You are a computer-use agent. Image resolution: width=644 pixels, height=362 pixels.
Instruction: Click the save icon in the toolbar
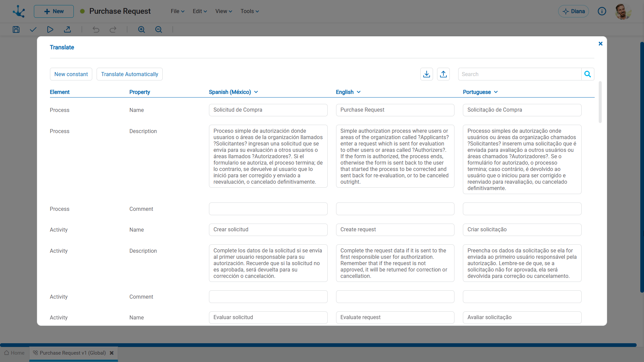[x=16, y=29]
